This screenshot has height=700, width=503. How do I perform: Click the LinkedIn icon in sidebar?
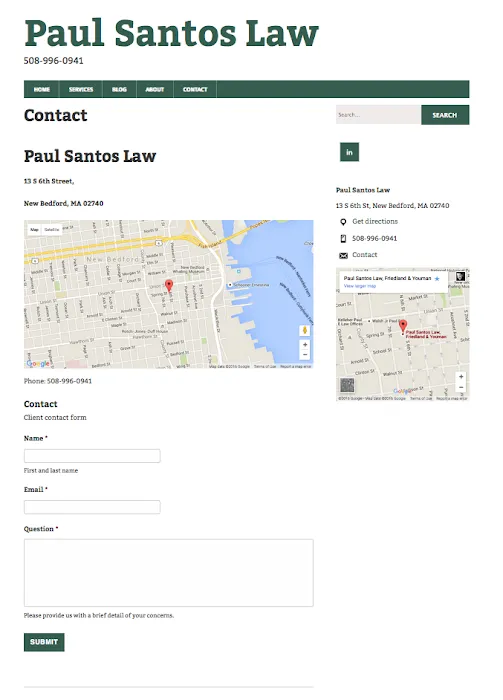coord(349,152)
